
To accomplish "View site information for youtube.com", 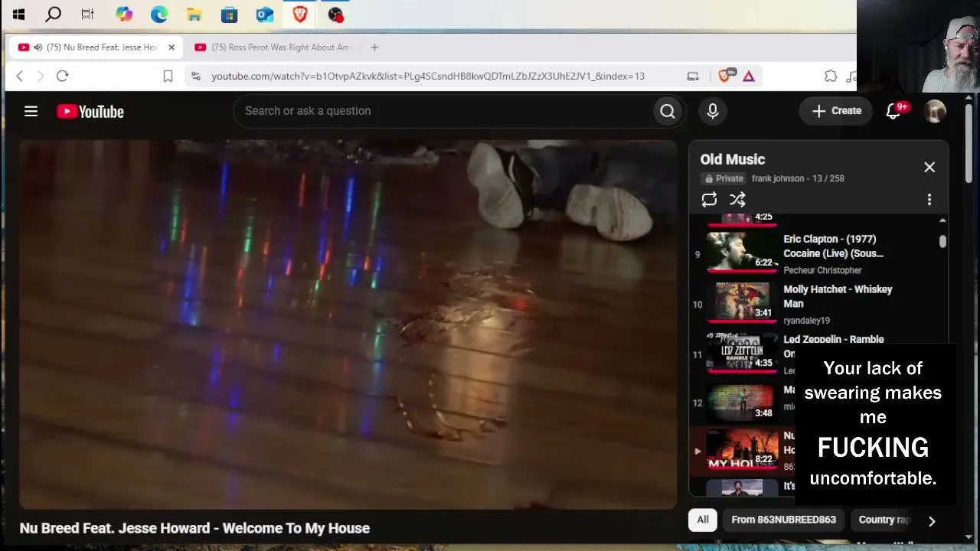I will 196,76.
